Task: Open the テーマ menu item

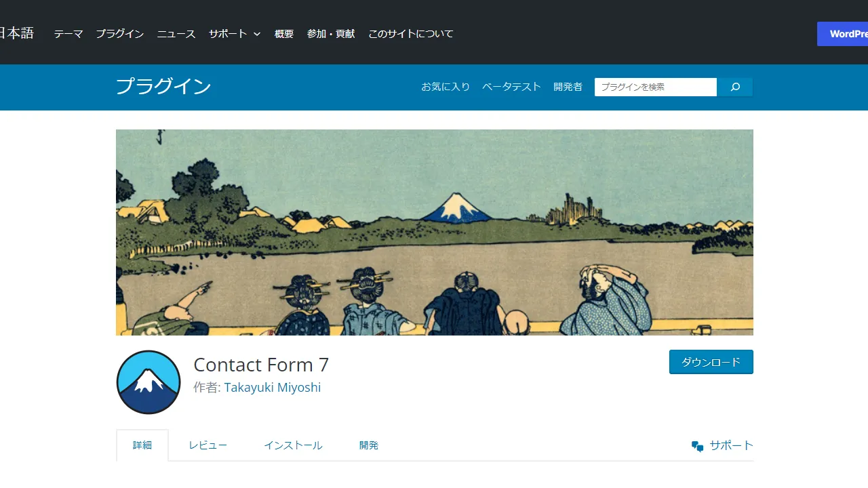Action: coord(68,34)
